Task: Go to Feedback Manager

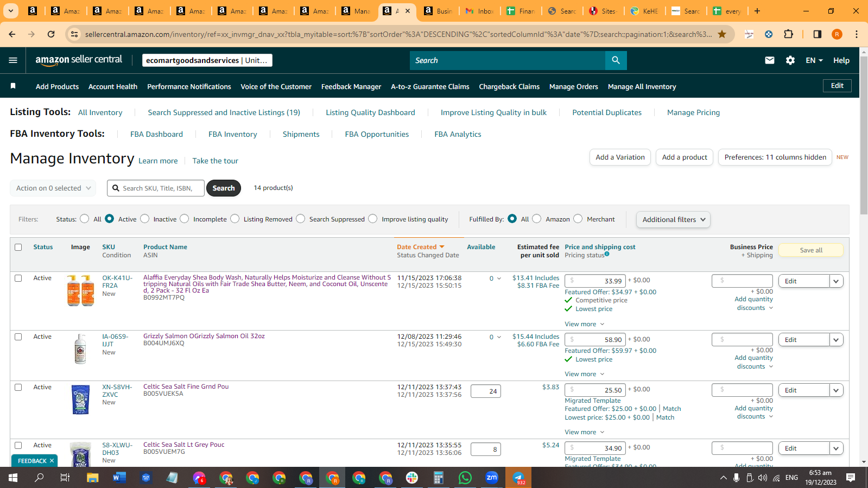Action: (351, 87)
